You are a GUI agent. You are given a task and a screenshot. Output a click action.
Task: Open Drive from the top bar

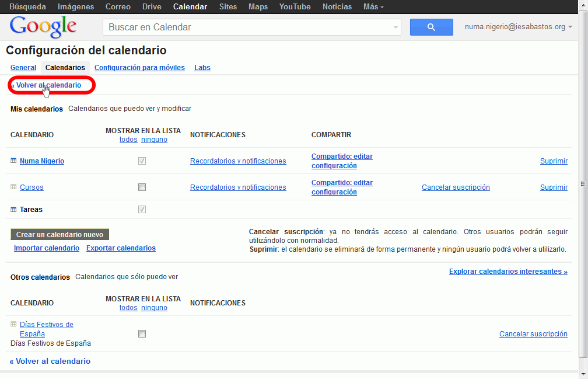[x=152, y=7]
